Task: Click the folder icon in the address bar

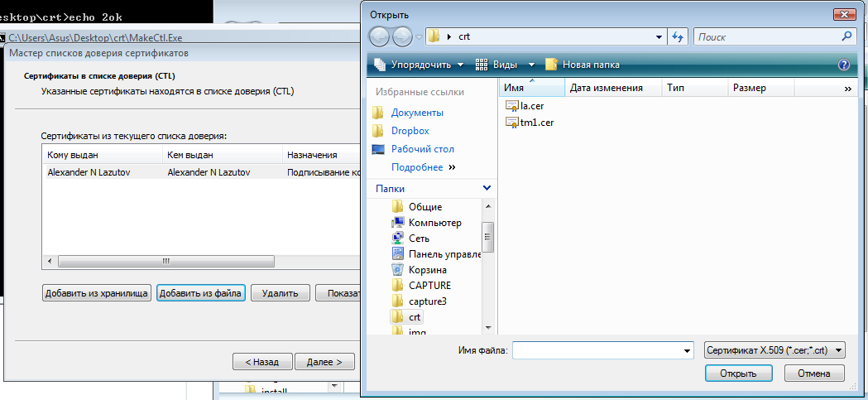Action: pyautogui.click(x=434, y=37)
